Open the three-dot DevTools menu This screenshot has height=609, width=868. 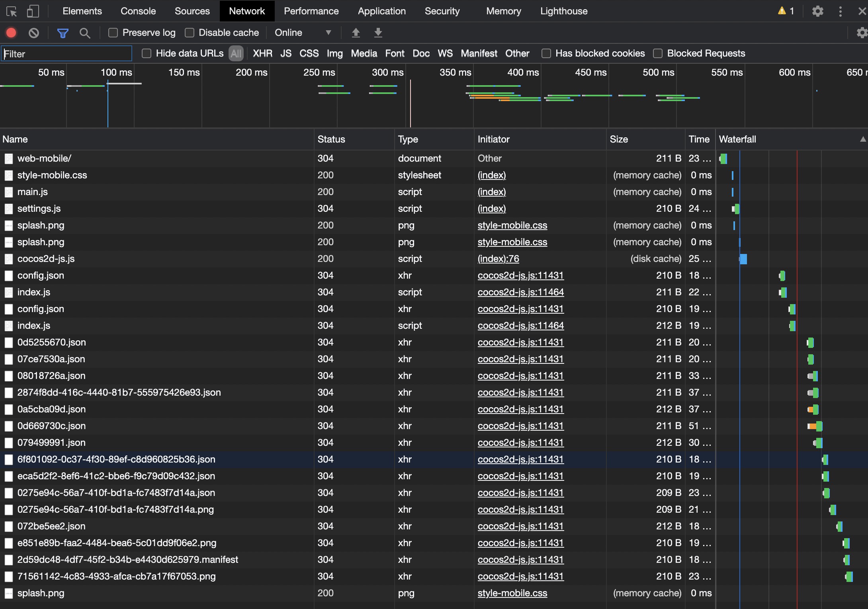(840, 11)
